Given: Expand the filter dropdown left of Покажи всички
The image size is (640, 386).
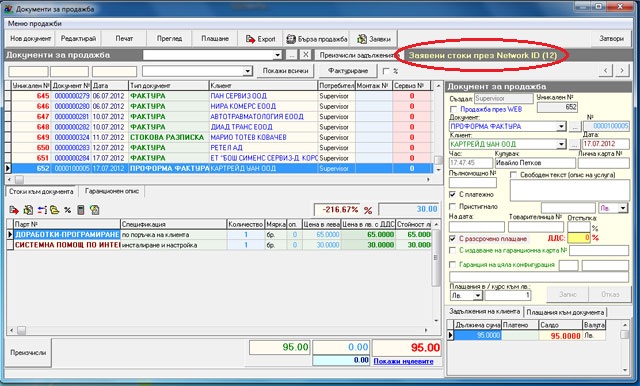Looking at the screenshot, I should pyautogui.click(x=248, y=71).
